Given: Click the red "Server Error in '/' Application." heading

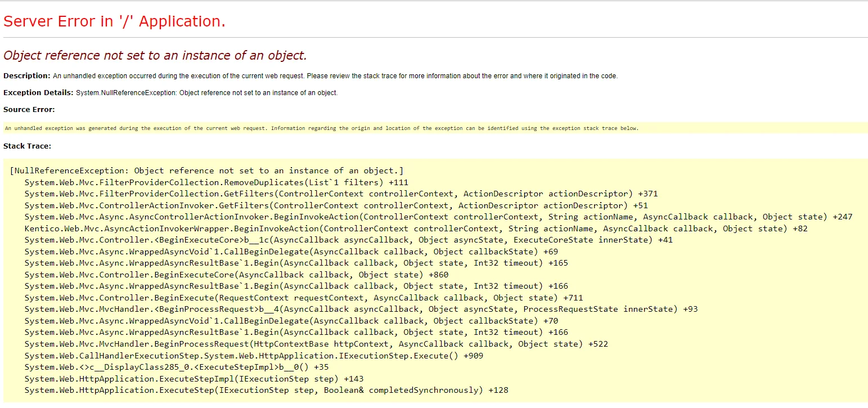Looking at the screenshot, I should coord(115,21).
